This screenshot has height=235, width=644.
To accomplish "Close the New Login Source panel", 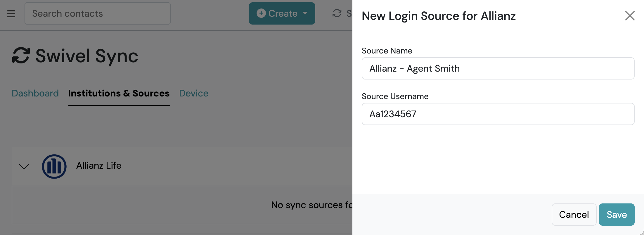I will point(630,16).
